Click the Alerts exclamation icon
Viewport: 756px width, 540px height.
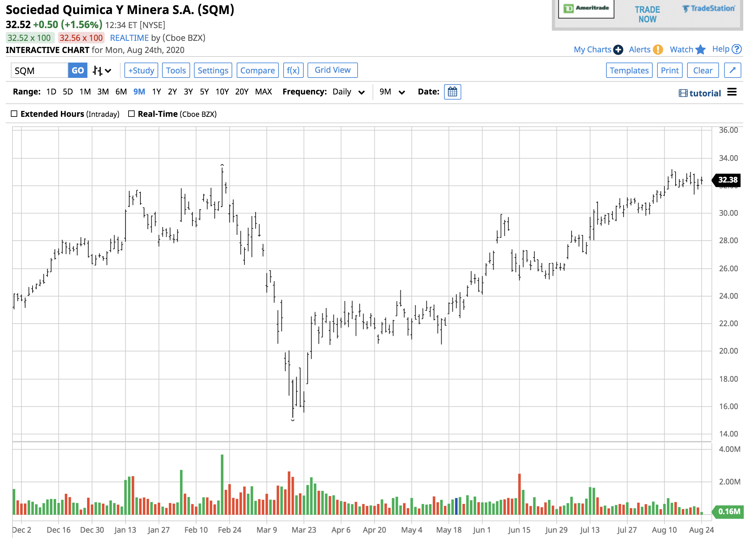click(x=657, y=49)
